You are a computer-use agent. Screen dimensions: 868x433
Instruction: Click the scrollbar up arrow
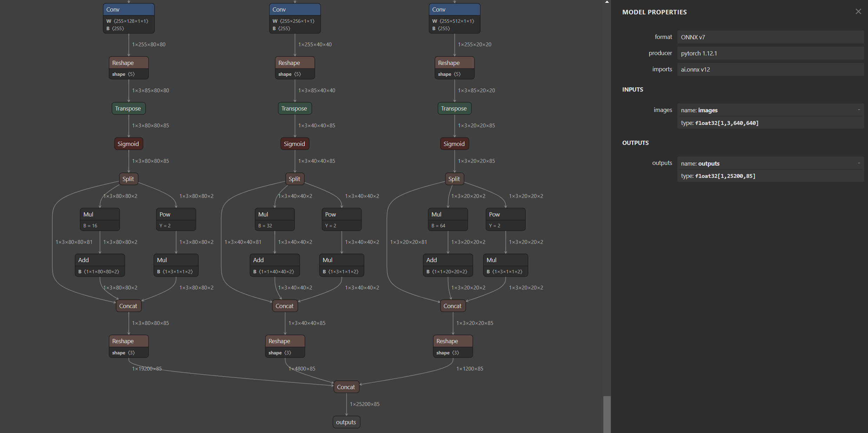607,2
